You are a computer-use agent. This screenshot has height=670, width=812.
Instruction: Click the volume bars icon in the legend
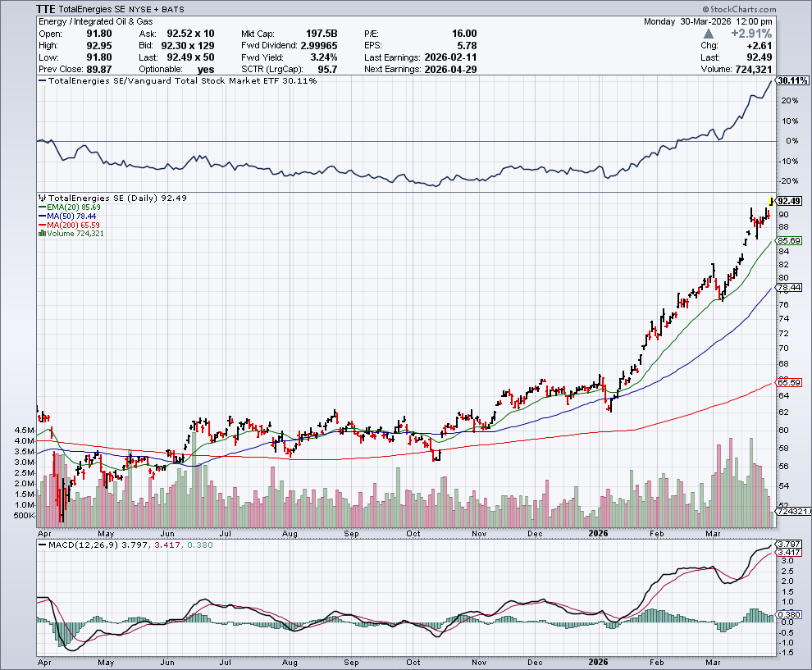click(x=42, y=234)
